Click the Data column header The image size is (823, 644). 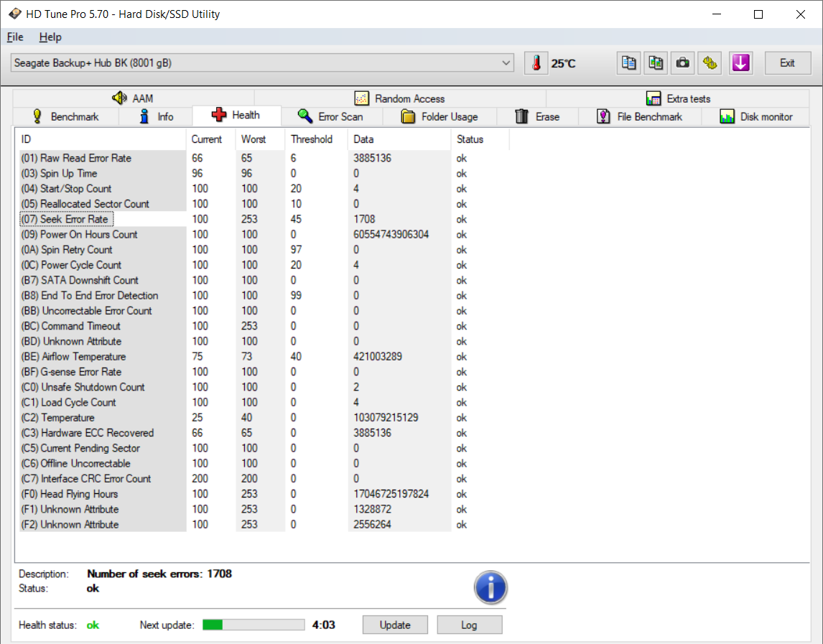399,139
